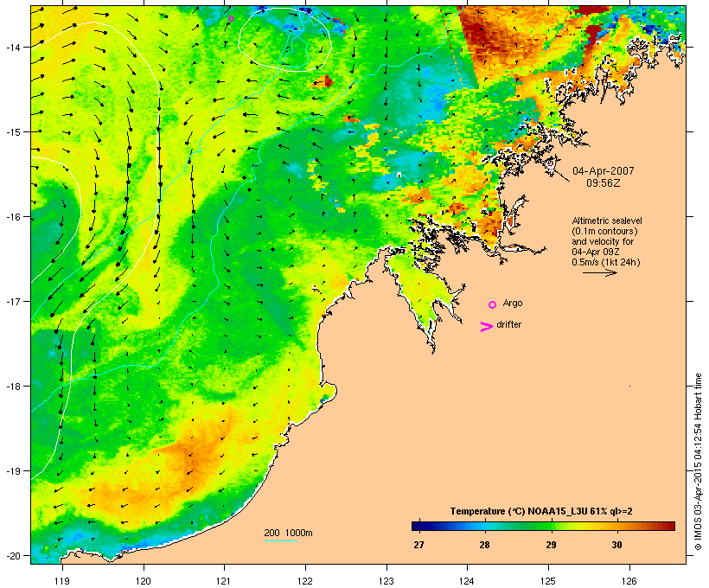Click the '-19' latitude axis label
The width and height of the screenshot is (709, 588).
click(x=12, y=471)
